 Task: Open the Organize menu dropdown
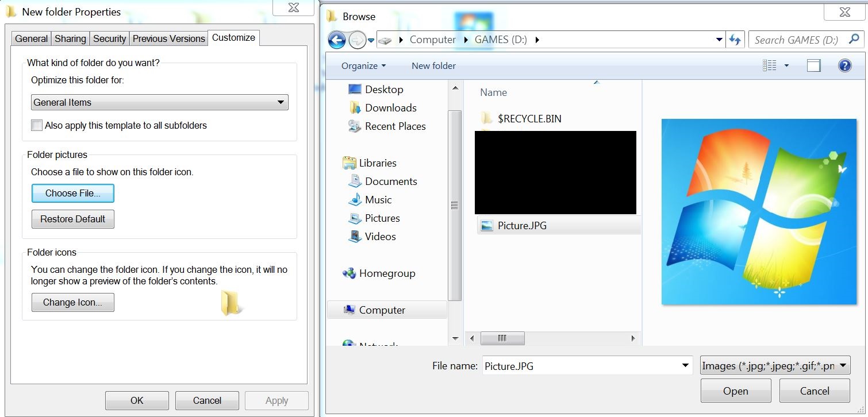pos(363,66)
